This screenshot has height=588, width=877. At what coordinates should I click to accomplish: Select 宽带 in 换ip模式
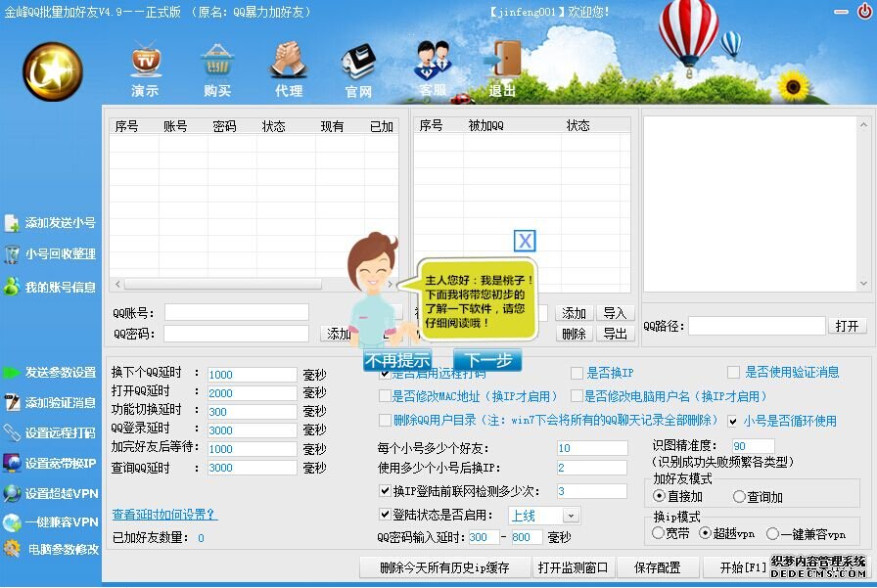[x=659, y=533]
